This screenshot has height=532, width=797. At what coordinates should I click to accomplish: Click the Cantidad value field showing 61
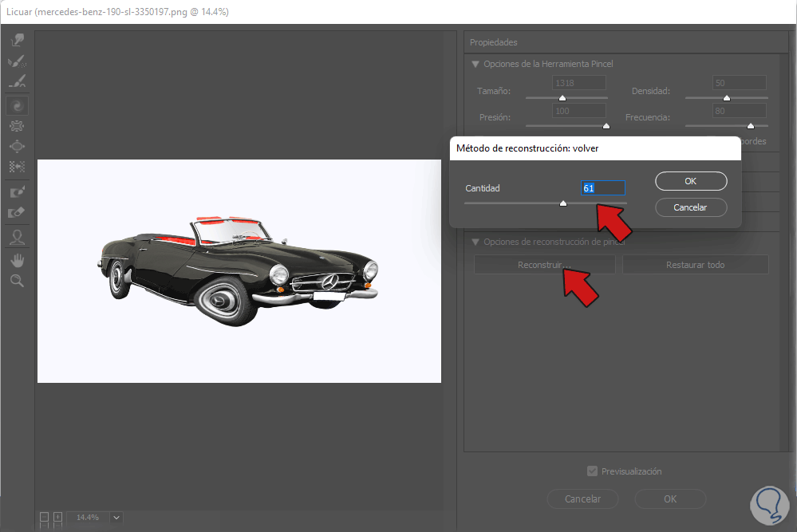pyautogui.click(x=602, y=188)
